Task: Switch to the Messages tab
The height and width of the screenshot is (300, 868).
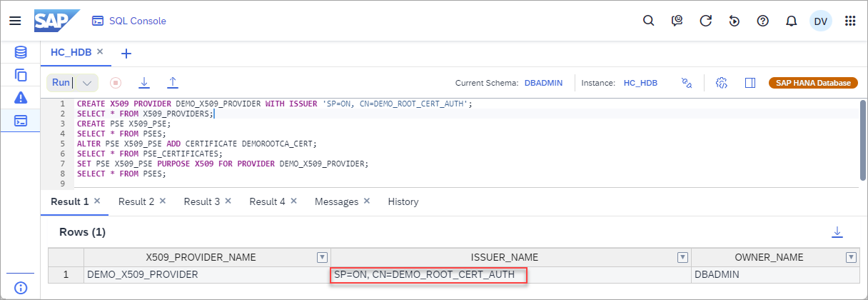Action: click(x=336, y=201)
